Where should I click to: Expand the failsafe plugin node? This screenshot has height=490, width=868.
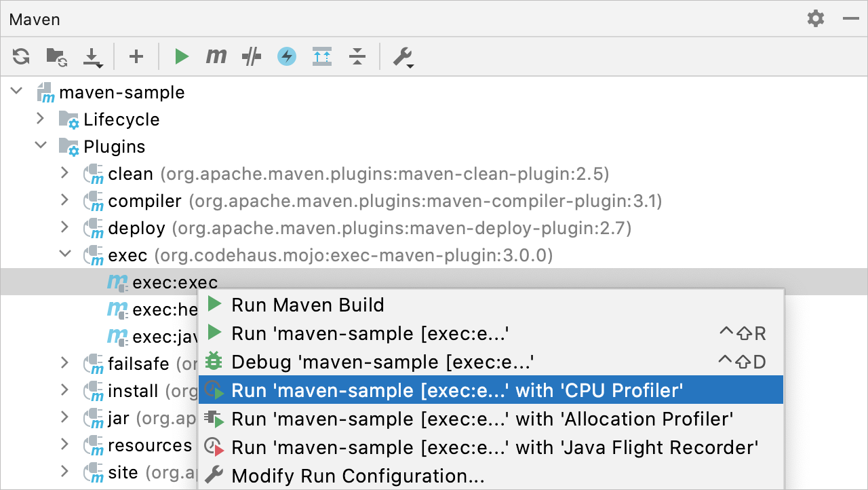coord(65,364)
